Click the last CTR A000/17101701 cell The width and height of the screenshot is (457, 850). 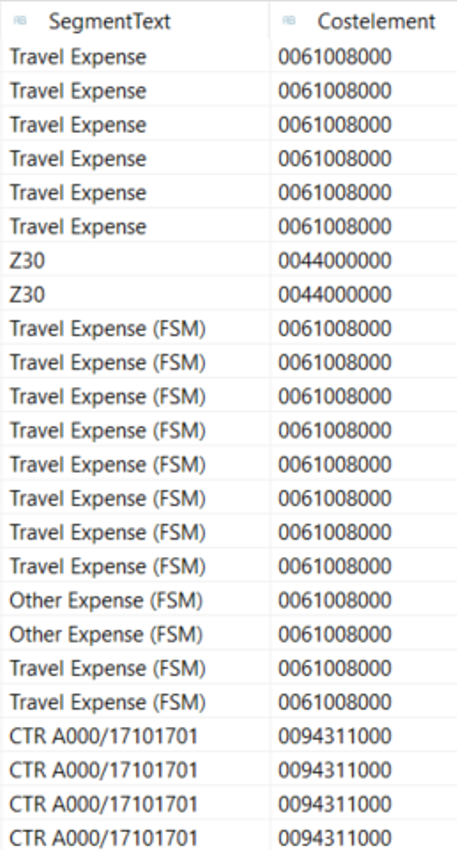click(x=135, y=838)
